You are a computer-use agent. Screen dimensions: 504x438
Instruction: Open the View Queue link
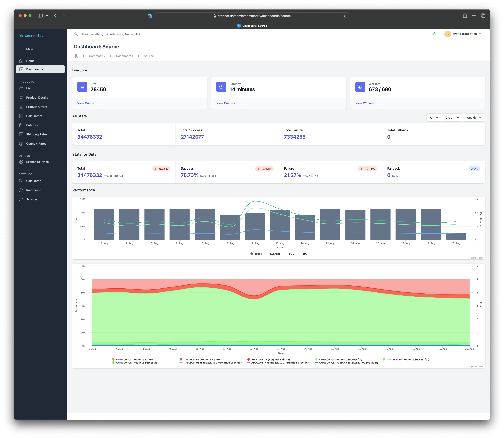tap(86, 103)
